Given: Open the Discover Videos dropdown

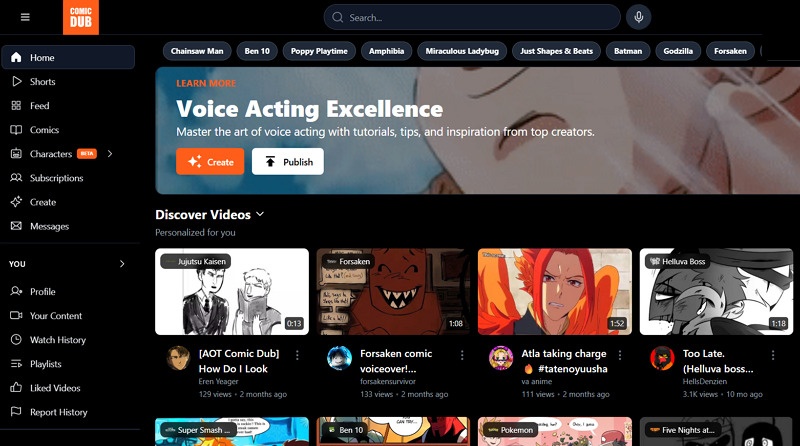Looking at the screenshot, I should [x=260, y=214].
